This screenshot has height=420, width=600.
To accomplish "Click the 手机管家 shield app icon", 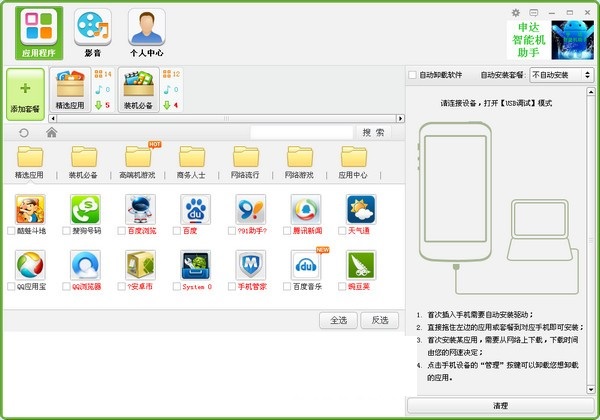I will 251,265.
